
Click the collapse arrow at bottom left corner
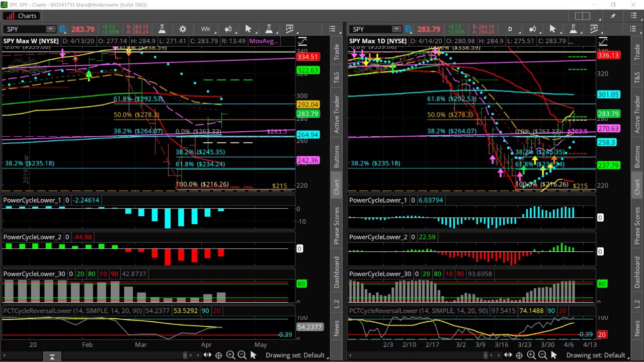[52, 356]
